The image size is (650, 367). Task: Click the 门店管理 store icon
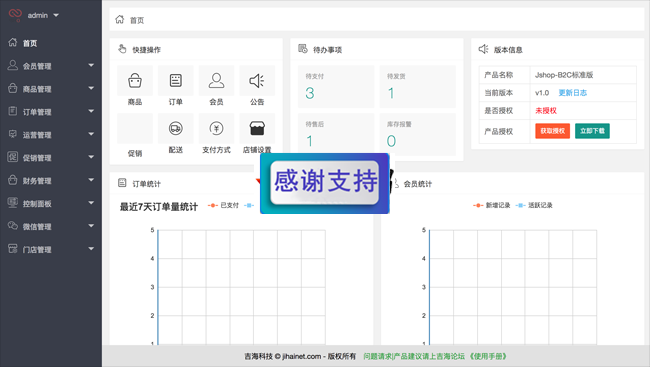click(13, 249)
